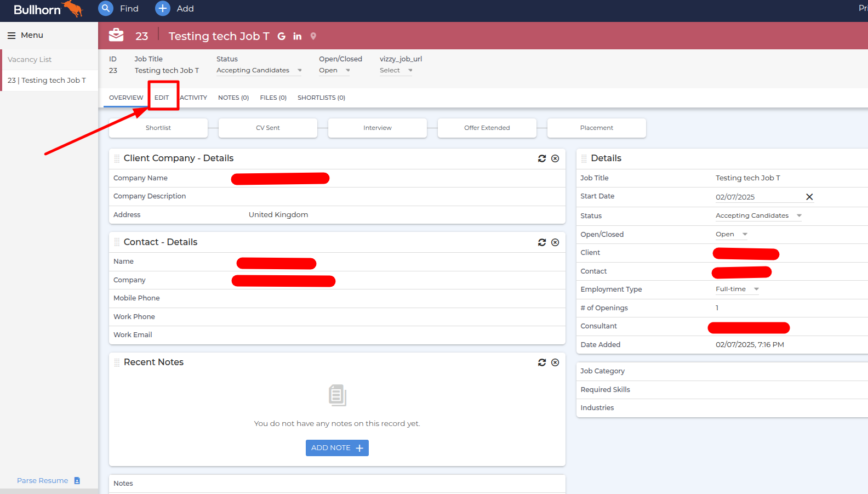Click the Offer Extended stage button
868x494 pixels.
tap(487, 128)
